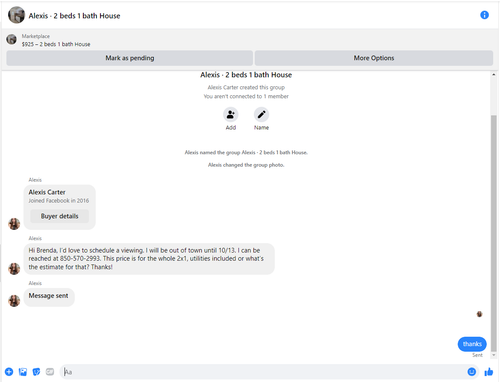The image size is (500, 382).
Task: Click the seen-by avatar above the 'thanks' bubble
Action: pos(479,314)
